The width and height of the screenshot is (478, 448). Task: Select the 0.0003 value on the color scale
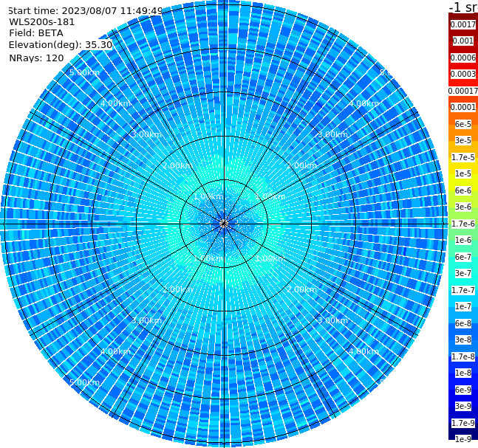[463, 74]
